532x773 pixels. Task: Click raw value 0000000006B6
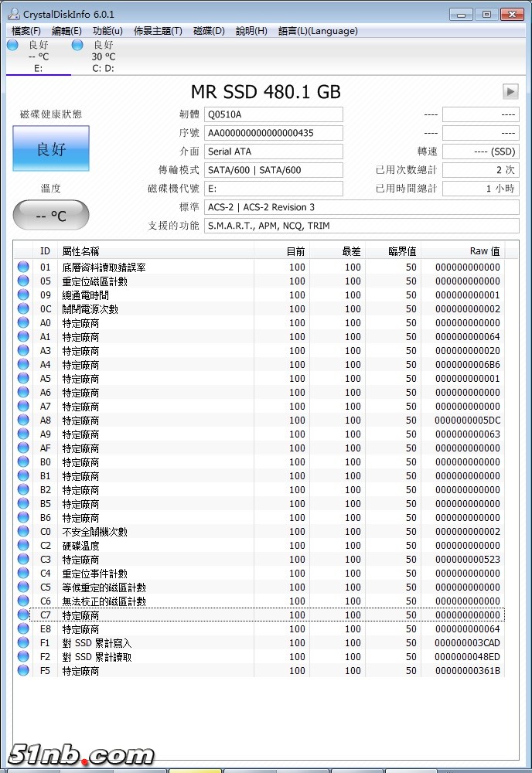coord(467,364)
